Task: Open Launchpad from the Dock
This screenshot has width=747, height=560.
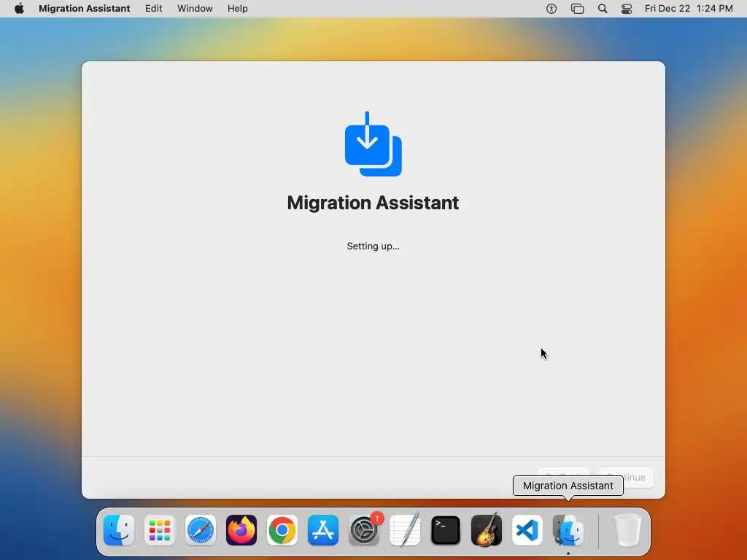Action: coord(160,530)
